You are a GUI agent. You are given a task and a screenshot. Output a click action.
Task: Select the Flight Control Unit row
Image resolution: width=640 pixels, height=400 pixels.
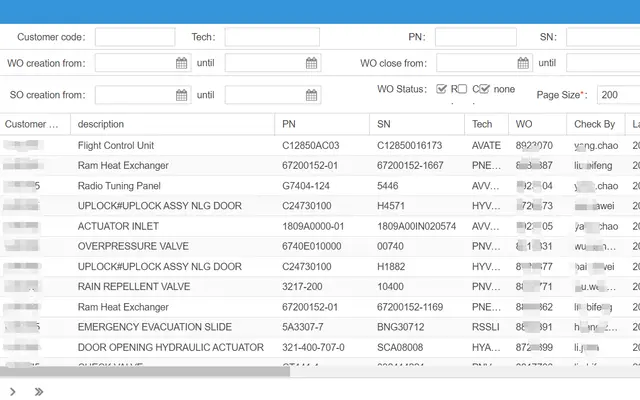pos(320,145)
